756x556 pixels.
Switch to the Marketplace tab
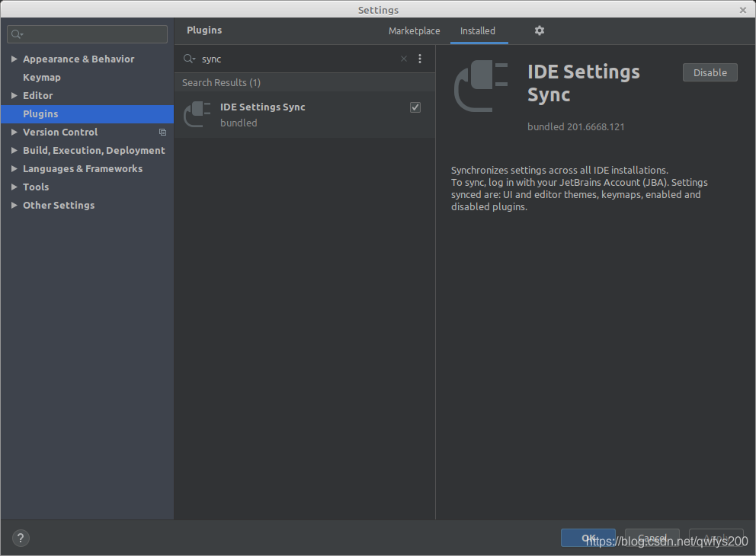[414, 30]
